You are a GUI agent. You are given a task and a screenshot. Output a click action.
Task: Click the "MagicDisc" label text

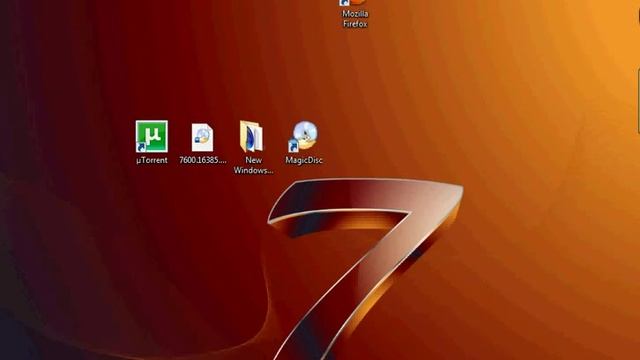tap(304, 160)
